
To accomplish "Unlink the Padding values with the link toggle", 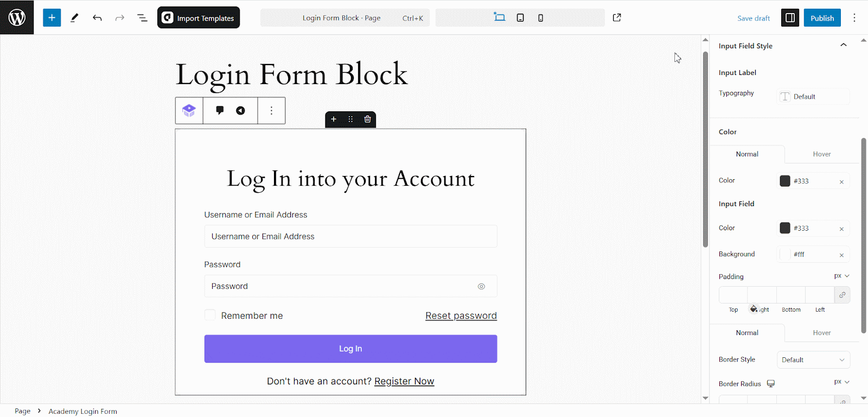I will (842, 295).
